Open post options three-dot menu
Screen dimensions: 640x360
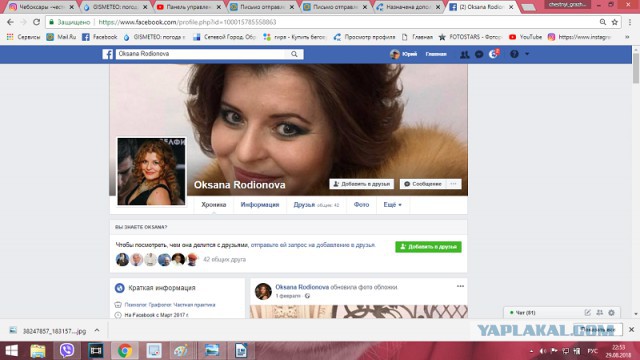point(460,286)
